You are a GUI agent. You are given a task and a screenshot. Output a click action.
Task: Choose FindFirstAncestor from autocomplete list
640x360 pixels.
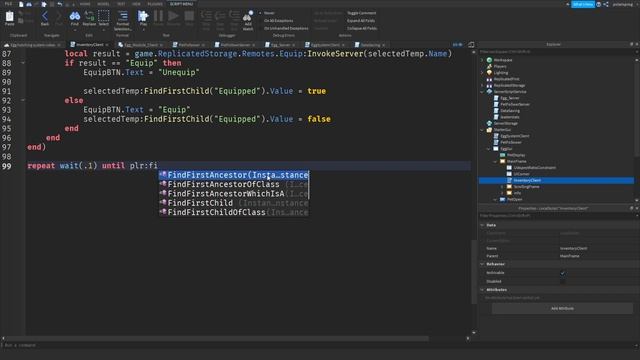234,175
